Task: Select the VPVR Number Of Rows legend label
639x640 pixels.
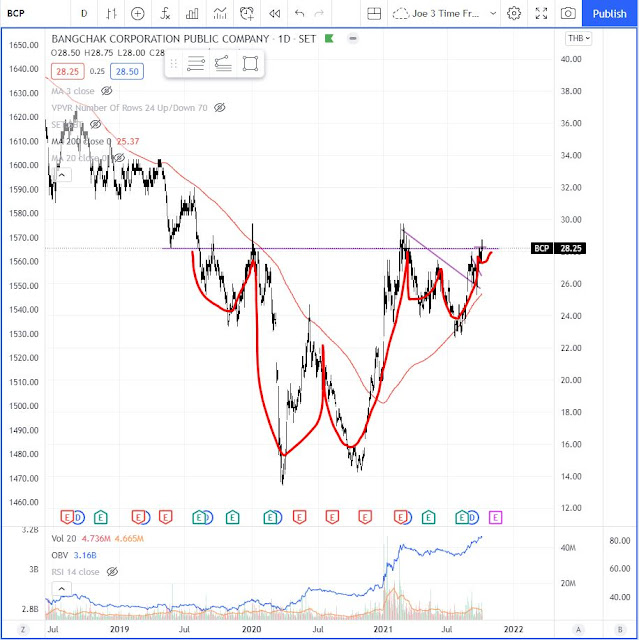Action: (129, 108)
